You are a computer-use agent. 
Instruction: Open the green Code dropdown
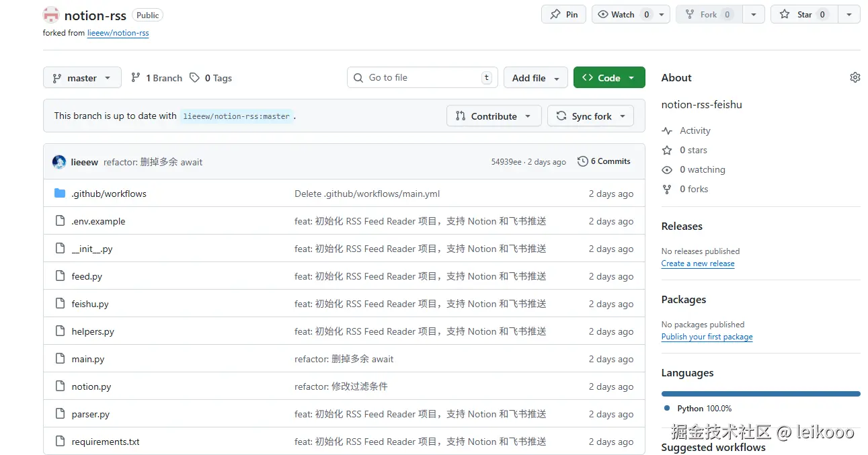(609, 78)
